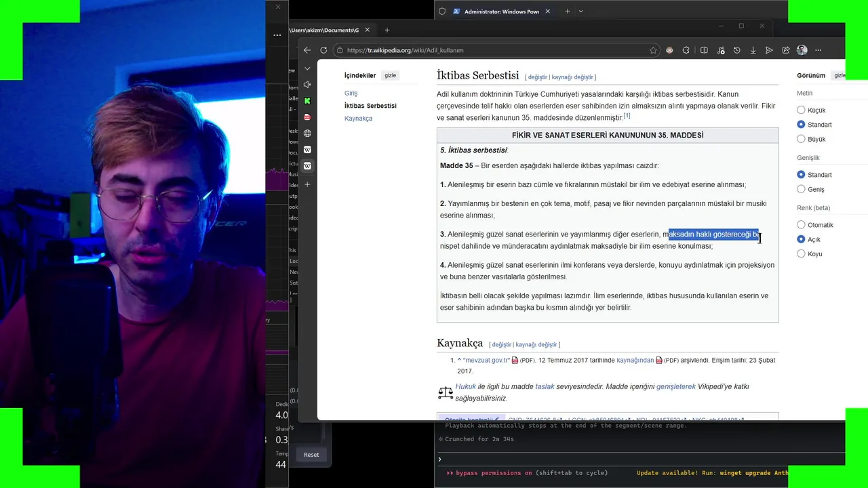The height and width of the screenshot is (488, 868).
Task: Add page to favorites star icon
Action: (653, 50)
